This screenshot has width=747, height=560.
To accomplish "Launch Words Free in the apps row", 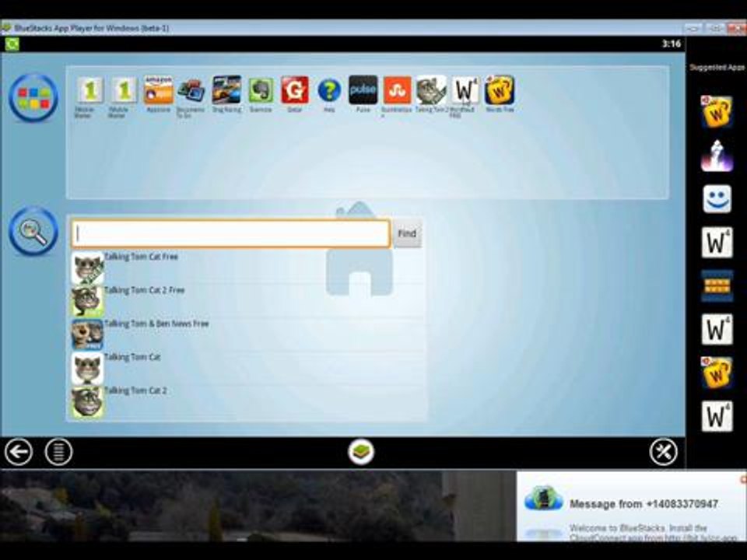I will click(500, 89).
